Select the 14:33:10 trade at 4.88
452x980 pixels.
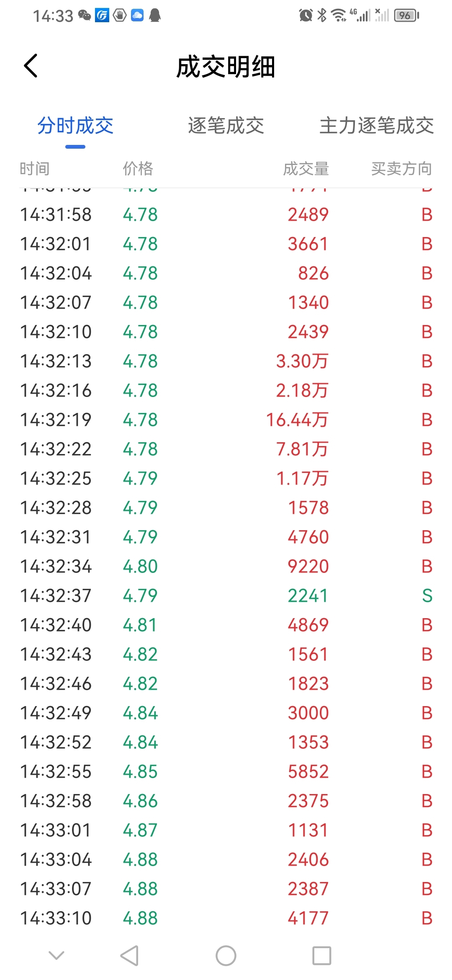[x=226, y=918]
